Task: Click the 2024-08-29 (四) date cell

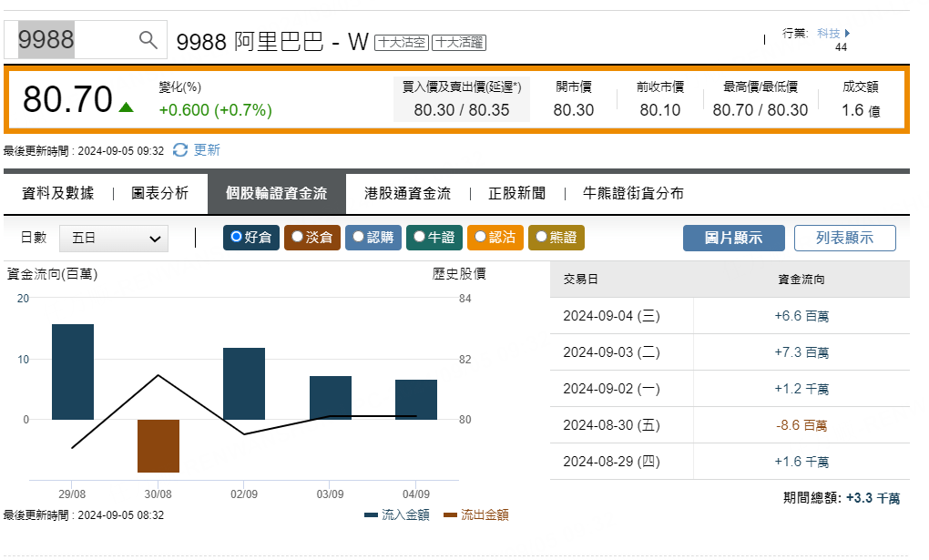Action: [611, 462]
